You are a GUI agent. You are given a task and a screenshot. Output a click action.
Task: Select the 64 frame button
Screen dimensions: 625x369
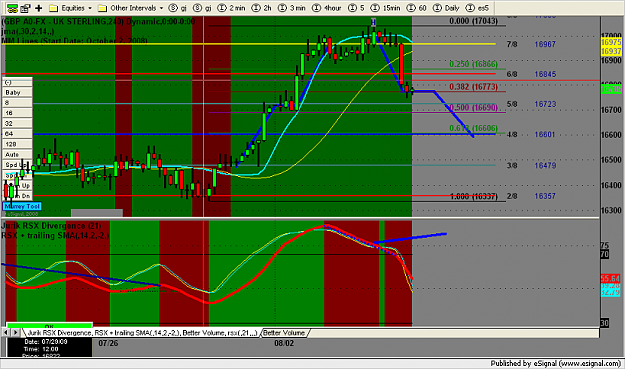pyautogui.click(x=18, y=134)
